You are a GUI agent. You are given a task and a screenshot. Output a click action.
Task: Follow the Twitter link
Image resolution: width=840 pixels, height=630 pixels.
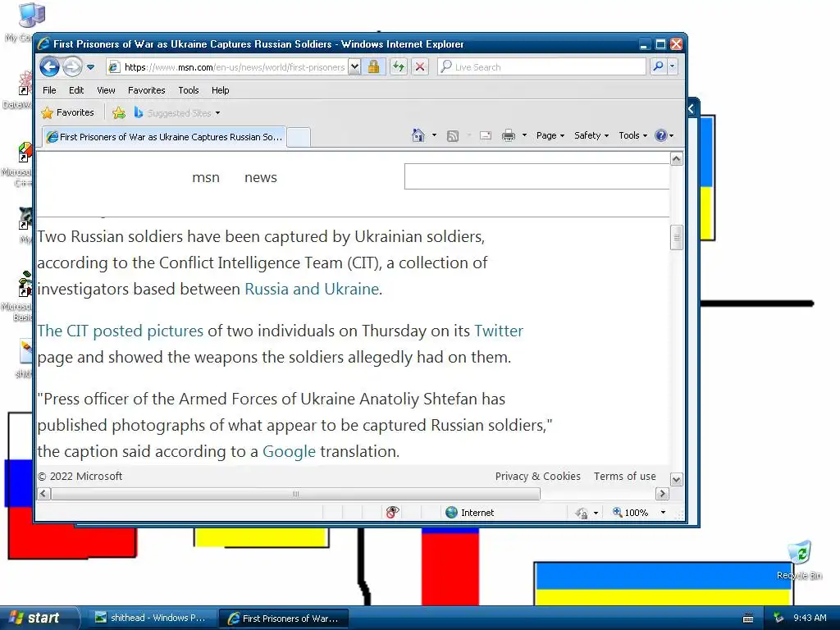tap(499, 331)
